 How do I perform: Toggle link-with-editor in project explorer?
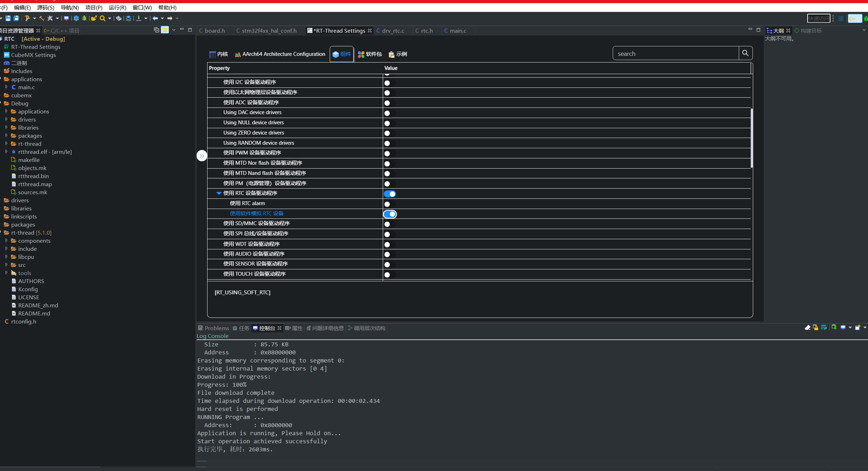(165, 30)
